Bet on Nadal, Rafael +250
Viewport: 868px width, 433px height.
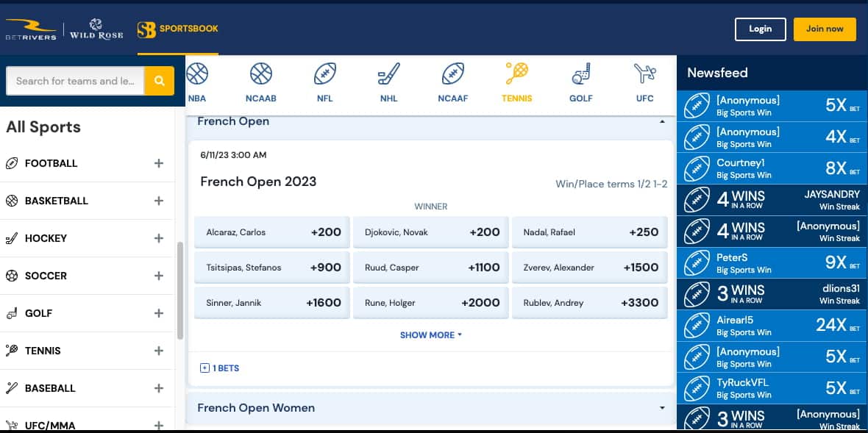[589, 232]
